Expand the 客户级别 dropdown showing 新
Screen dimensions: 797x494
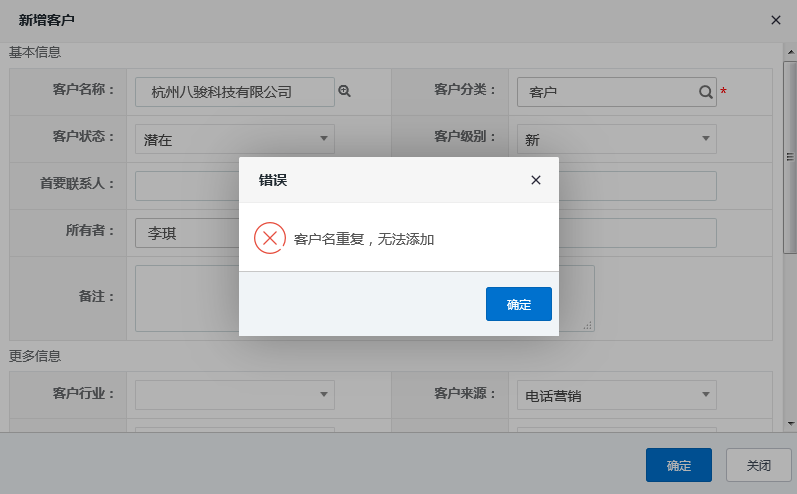pyautogui.click(x=616, y=139)
